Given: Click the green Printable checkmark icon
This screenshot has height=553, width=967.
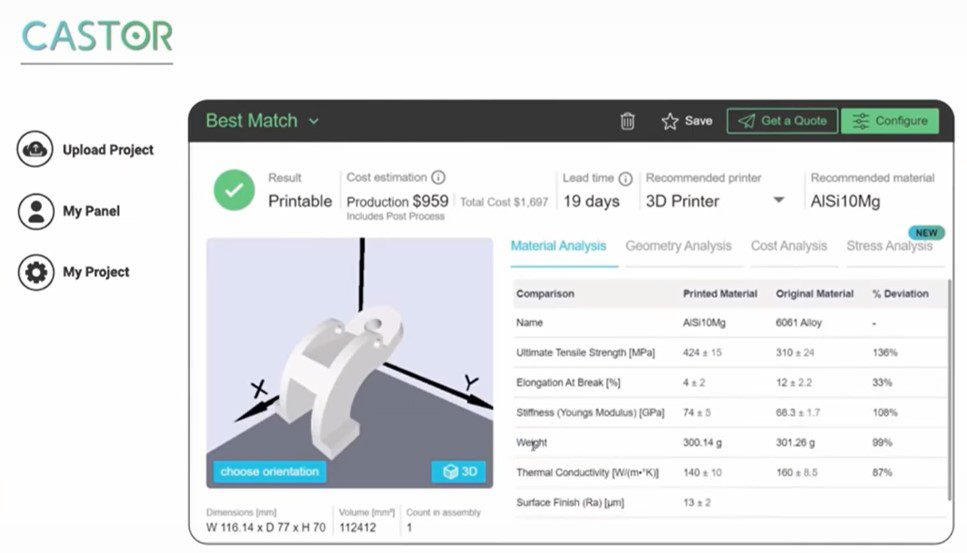Looking at the screenshot, I should (x=234, y=190).
